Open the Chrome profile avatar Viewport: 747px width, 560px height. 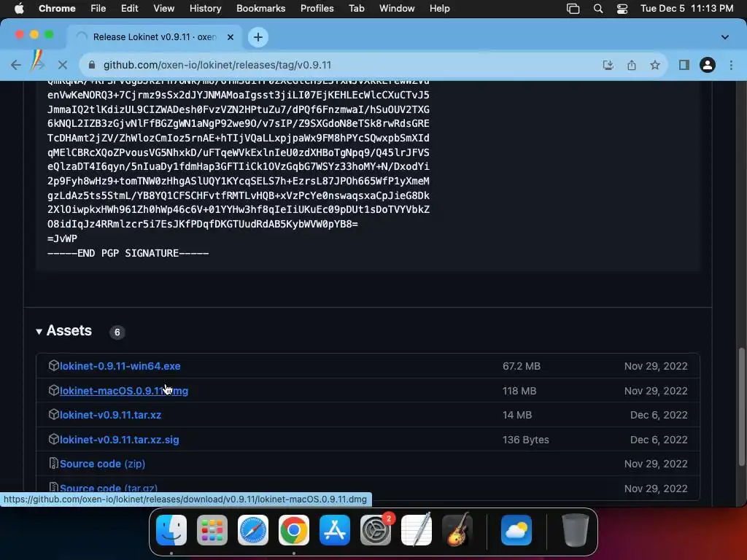point(708,65)
